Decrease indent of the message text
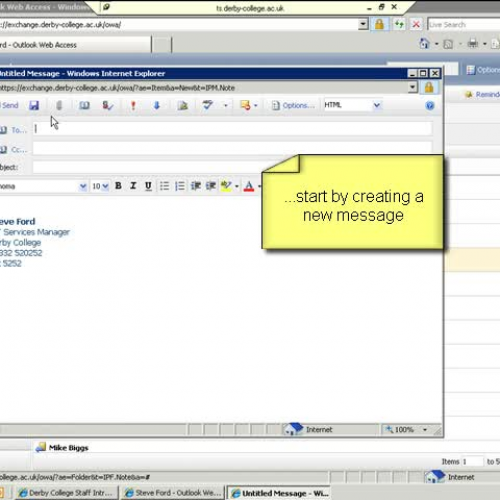This screenshot has width=500, height=500. point(196,186)
